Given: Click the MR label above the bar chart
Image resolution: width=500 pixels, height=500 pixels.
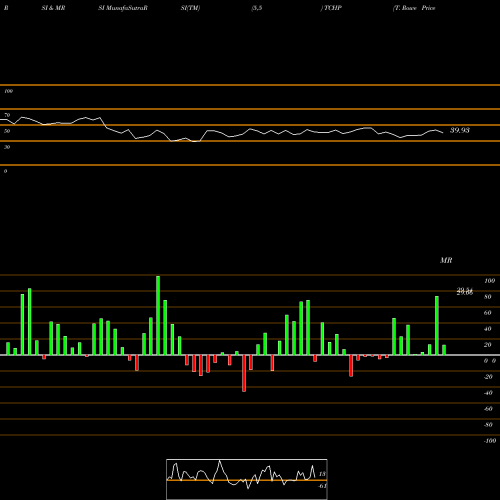Looking at the screenshot, I should 446,260.
